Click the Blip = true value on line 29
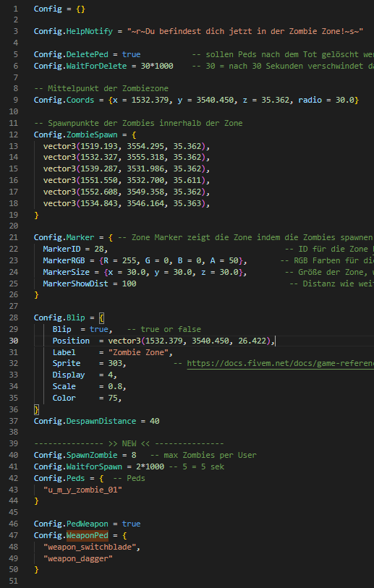This screenshot has width=374, height=588. coord(98,329)
